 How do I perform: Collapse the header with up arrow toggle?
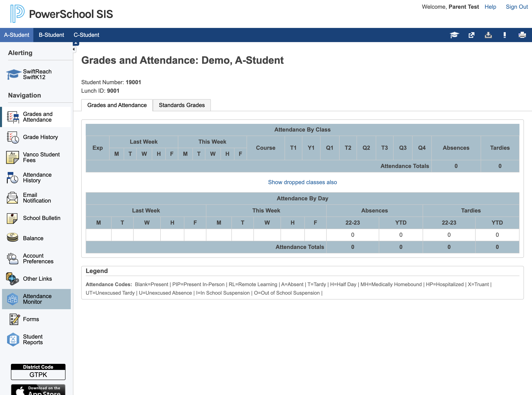point(76,44)
